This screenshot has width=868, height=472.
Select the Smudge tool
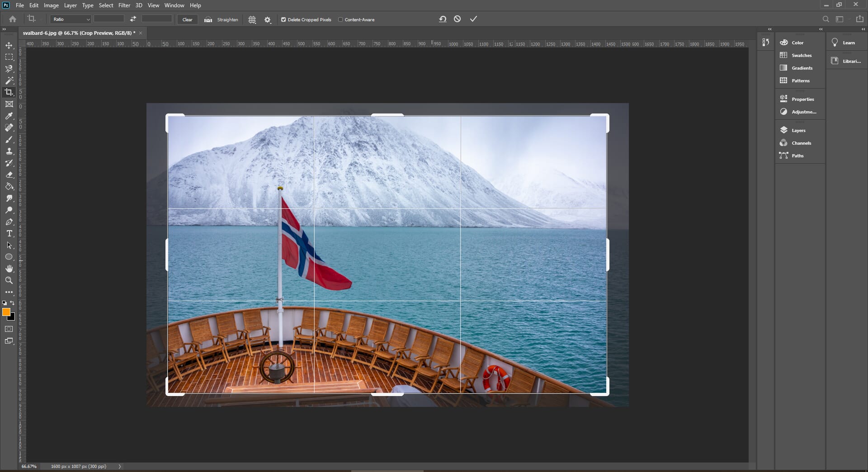[x=9, y=198]
